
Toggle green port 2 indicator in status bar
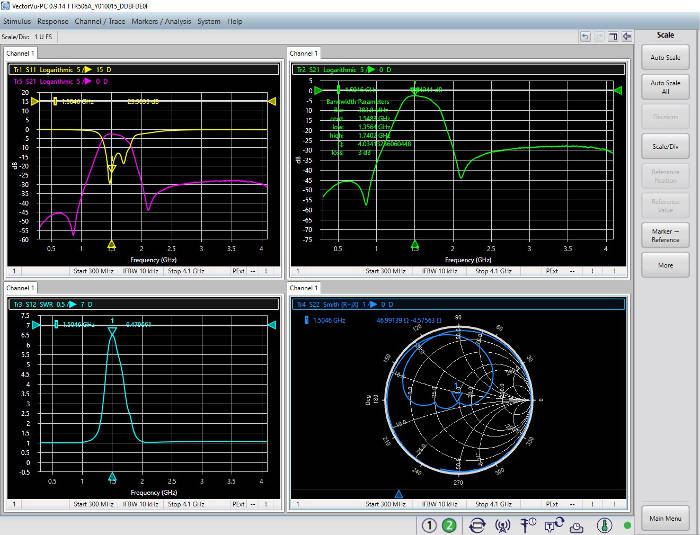coord(449,524)
